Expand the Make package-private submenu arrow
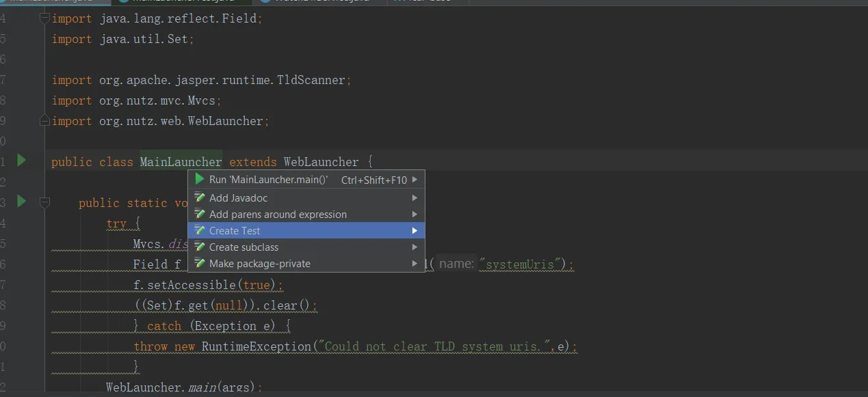The height and width of the screenshot is (397, 868). tap(415, 263)
